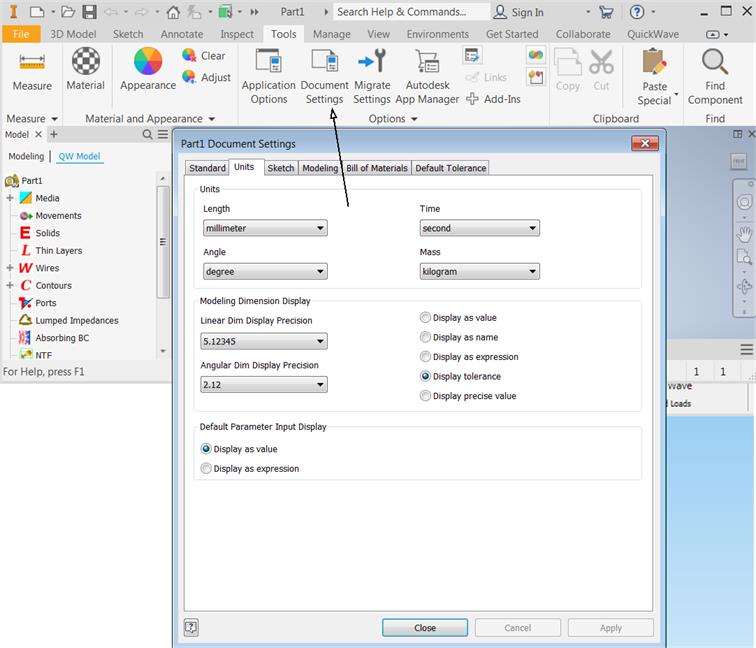Open Angular Dim Display Precision dropdown
The height and width of the screenshot is (648, 756).
pos(264,385)
